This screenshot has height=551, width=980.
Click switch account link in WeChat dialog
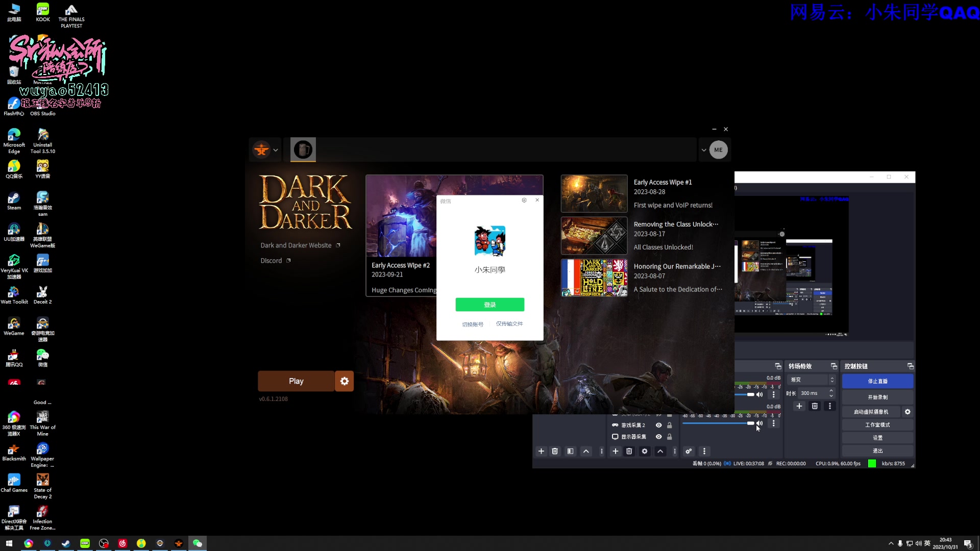pyautogui.click(x=473, y=324)
